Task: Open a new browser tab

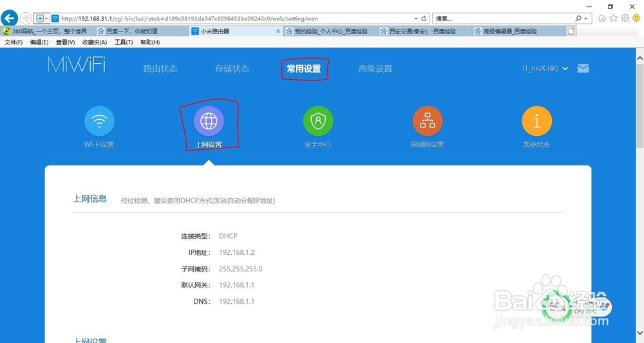Action: pos(571,31)
